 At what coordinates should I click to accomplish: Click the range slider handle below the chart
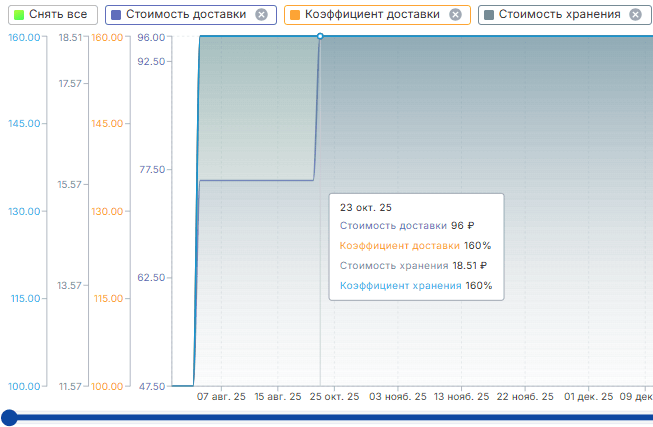tap(9, 417)
